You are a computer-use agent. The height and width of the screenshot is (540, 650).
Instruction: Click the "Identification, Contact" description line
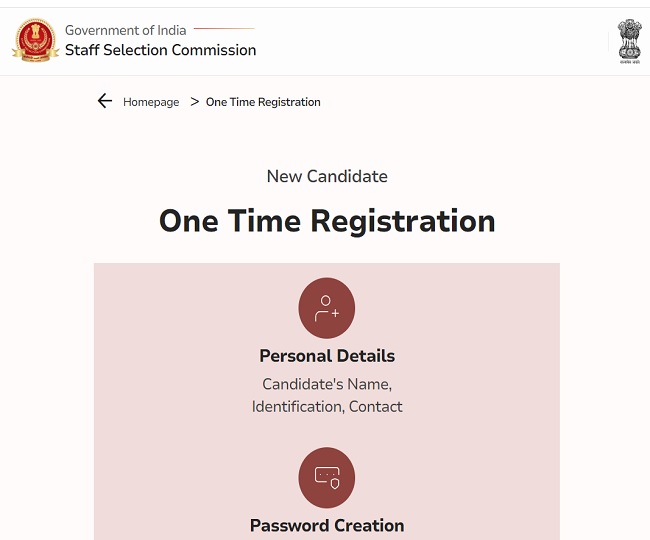[327, 407]
